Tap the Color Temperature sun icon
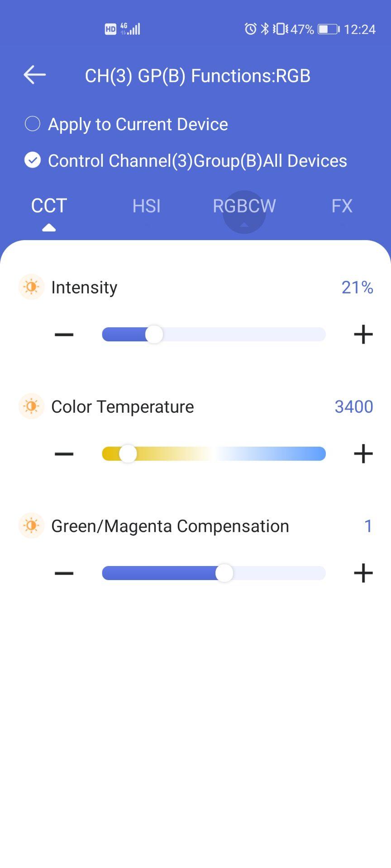391x868 pixels. 31,406
